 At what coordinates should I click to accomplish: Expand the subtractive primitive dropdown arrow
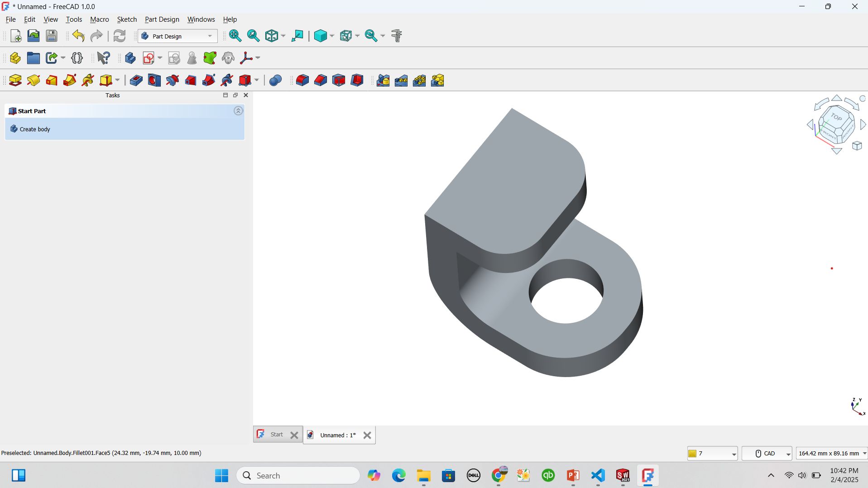click(x=256, y=81)
